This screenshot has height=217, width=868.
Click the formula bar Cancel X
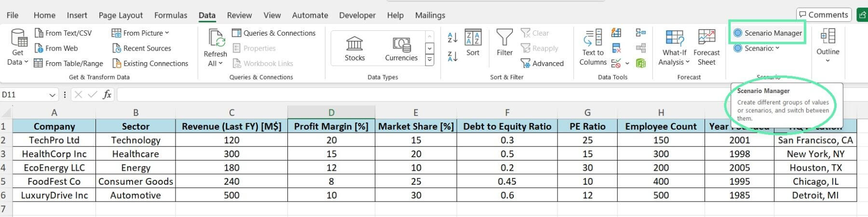pyautogui.click(x=79, y=95)
